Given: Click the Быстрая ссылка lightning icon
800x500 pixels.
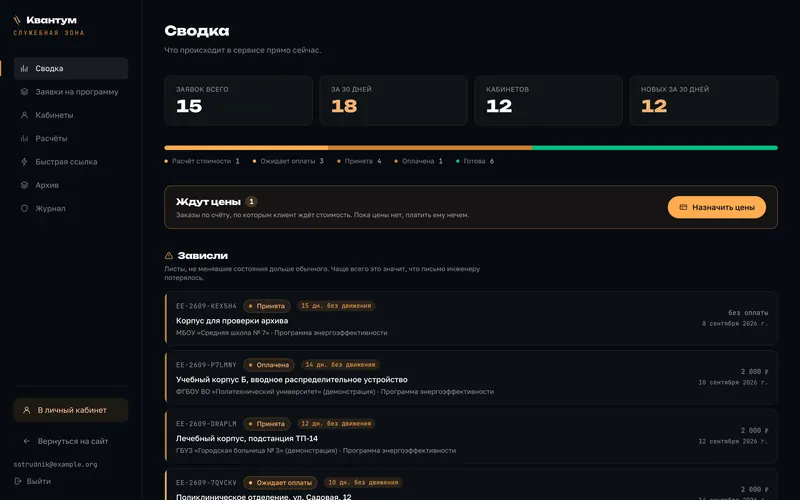Looking at the screenshot, I should (24, 162).
